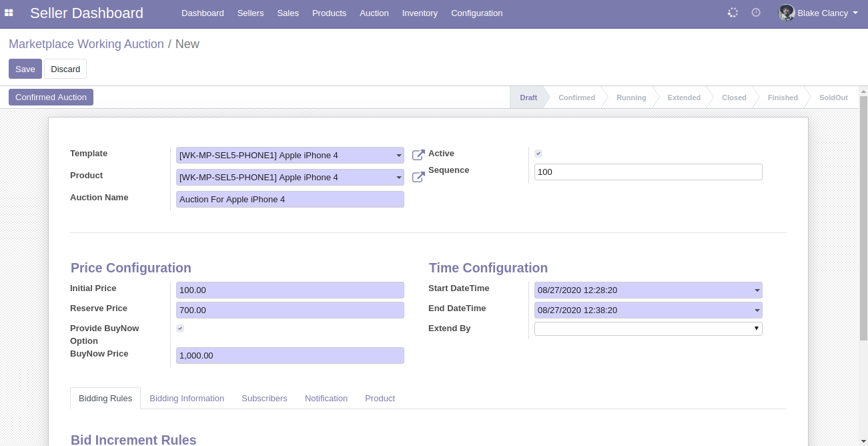Open the Start DateTime picker dropdown

(x=757, y=290)
